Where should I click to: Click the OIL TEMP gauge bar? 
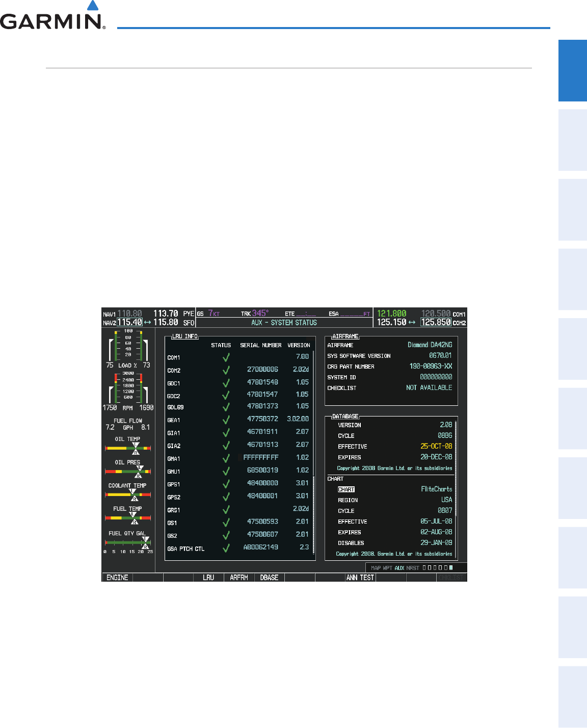tap(128, 448)
